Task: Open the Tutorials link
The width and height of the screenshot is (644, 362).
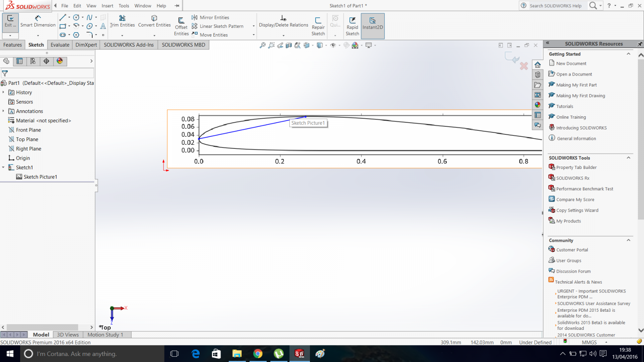Action: pos(565,107)
